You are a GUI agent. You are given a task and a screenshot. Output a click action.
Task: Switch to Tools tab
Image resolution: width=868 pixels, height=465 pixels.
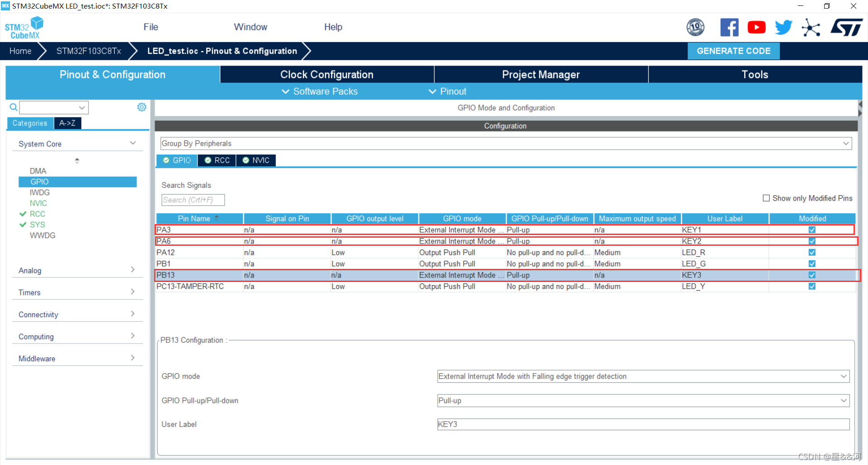click(x=755, y=75)
